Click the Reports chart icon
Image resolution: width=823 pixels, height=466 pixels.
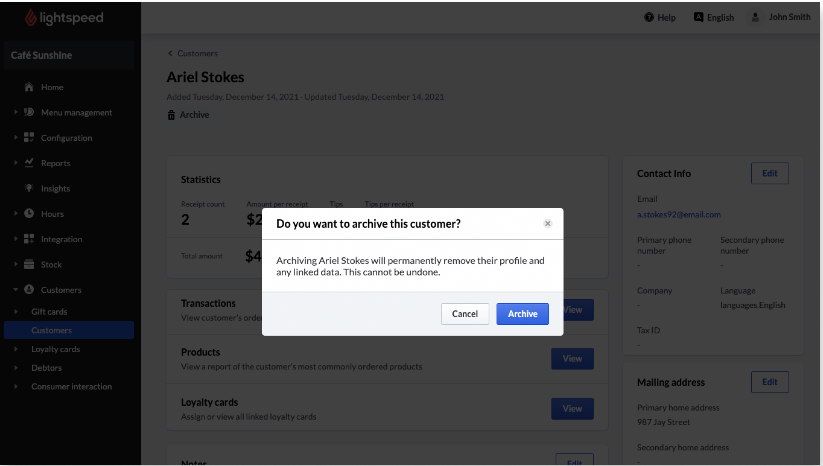pyautogui.click(x=29, y=163)
